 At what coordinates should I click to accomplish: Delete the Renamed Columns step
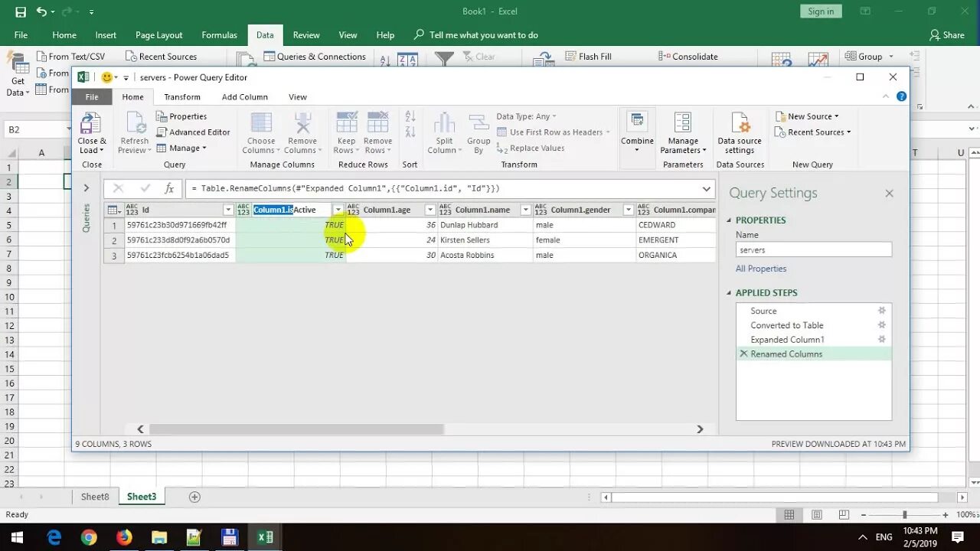pyautogui.click(x=743, y=354)
